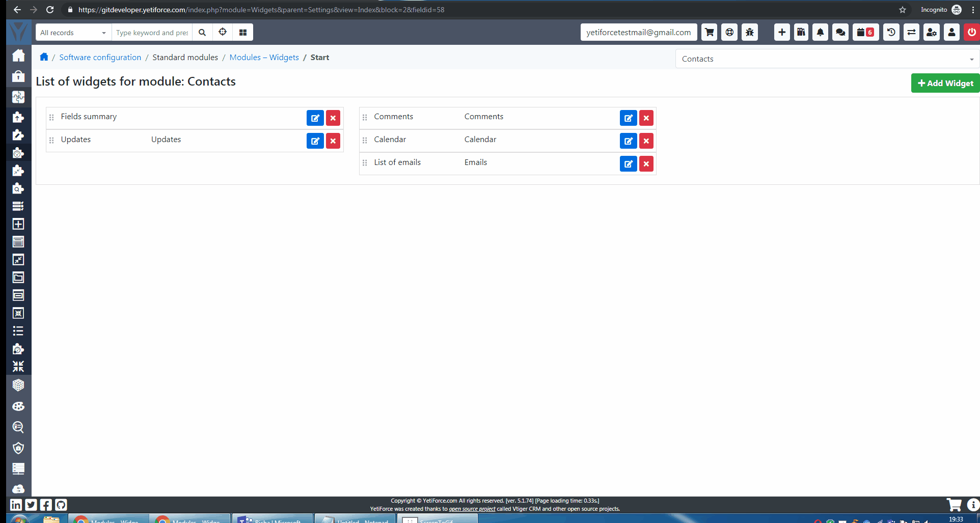Delete the Fields summary widget

[333, 118]
